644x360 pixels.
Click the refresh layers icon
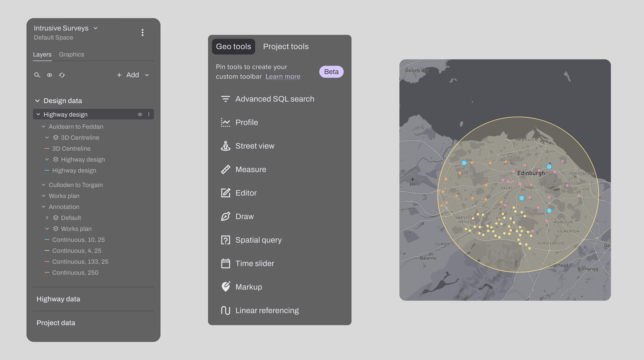point(62,75)
